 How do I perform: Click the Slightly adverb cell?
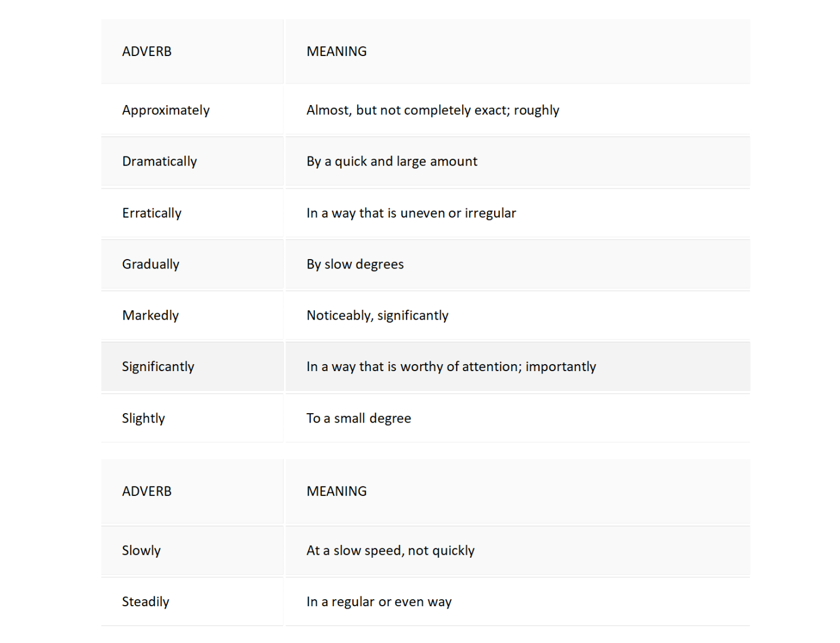143,418
